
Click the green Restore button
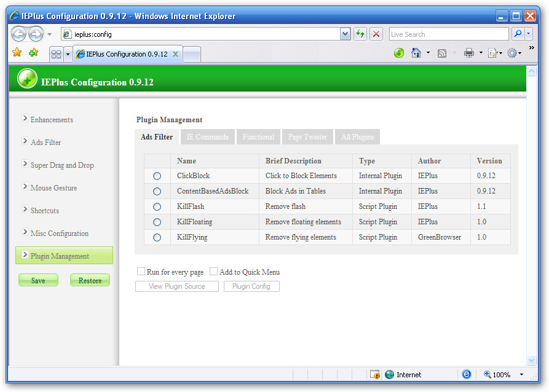tap(90, 280)
